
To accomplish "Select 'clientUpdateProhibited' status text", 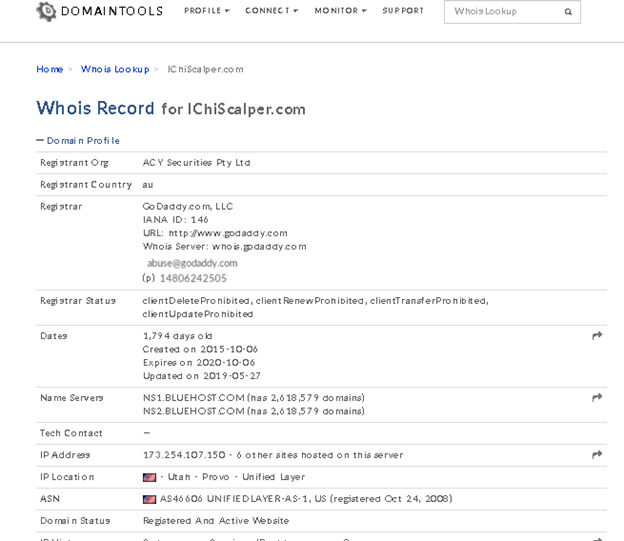I will click(x=198, y=314).
